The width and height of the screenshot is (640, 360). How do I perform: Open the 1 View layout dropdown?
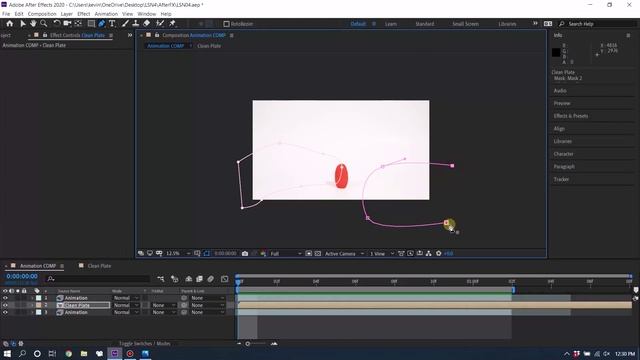[382, 253]
